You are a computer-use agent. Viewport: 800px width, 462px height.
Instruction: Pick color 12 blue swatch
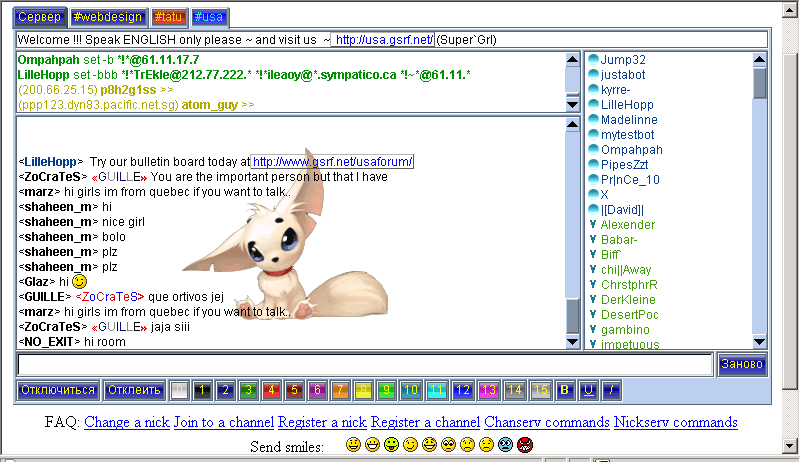point(463,390)
